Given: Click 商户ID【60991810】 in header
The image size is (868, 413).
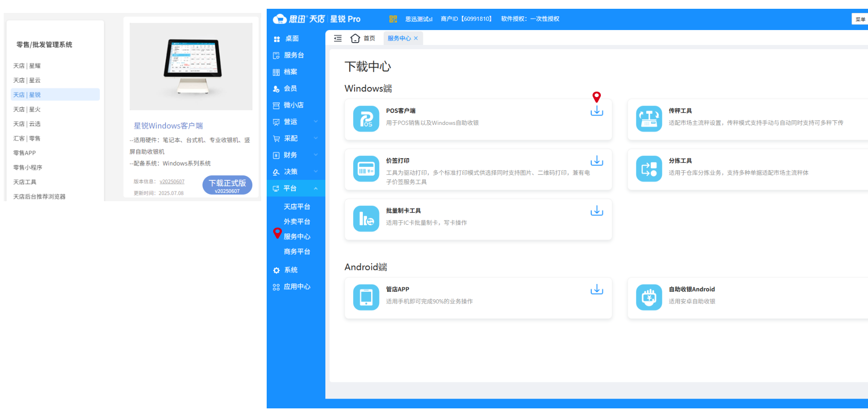Looking at the screenshot, I should coord(467,19).
